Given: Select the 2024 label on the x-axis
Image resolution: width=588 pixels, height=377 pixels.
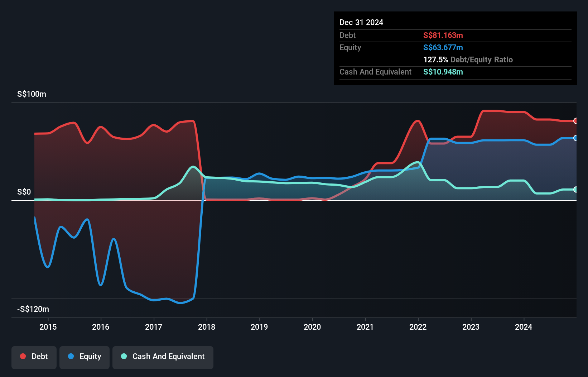Looking at the screenshot, I should click(x=524, y=327).
